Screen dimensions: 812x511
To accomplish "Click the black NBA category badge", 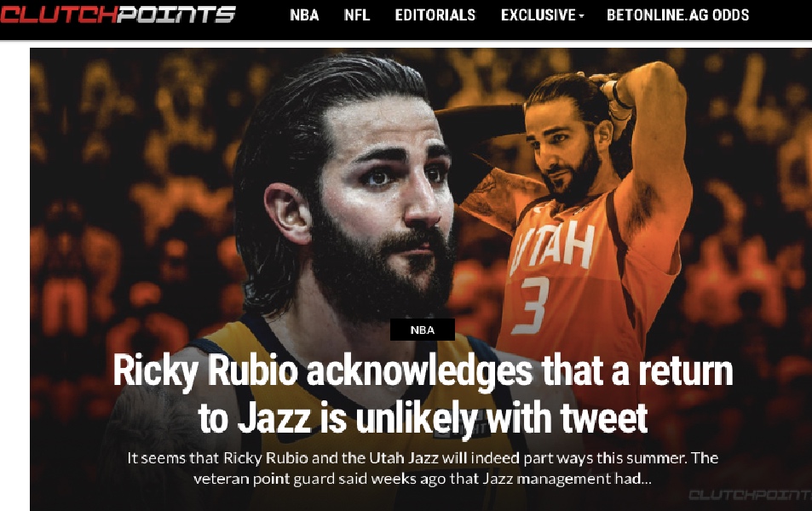I will pos(423,330).
